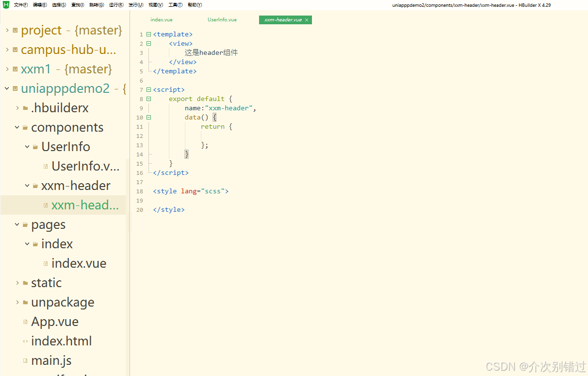Open the 发行(U) menu
Image resolution: width=588 pixels, height=376 pixels.
pos(136,5)
